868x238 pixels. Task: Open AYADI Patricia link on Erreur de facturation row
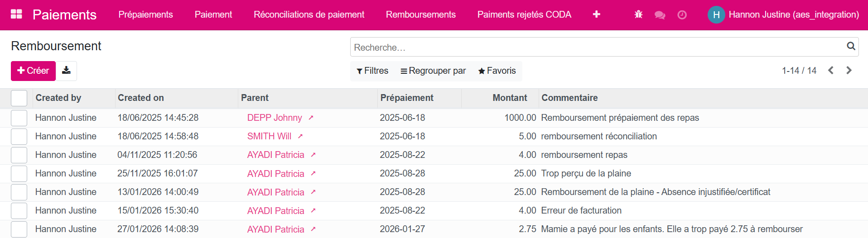point(275,211)
